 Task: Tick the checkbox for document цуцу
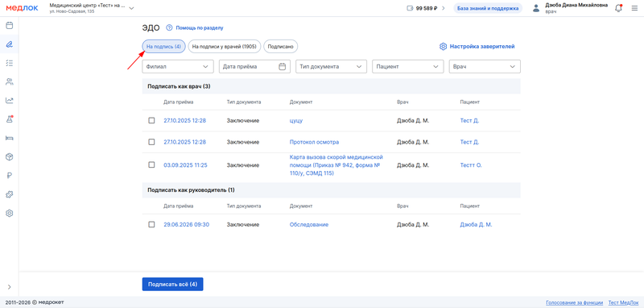pyautogui.click(x=151, y=120)
